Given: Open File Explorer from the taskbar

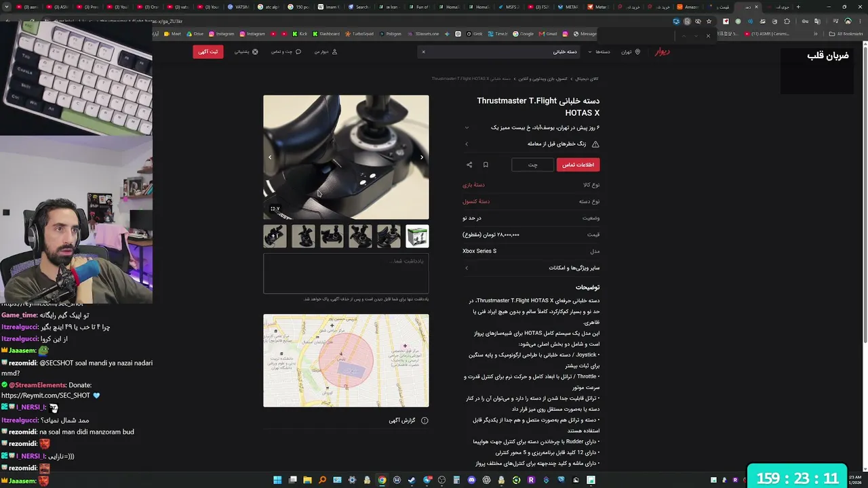Looking at the screenshot, I should (307, 481).
